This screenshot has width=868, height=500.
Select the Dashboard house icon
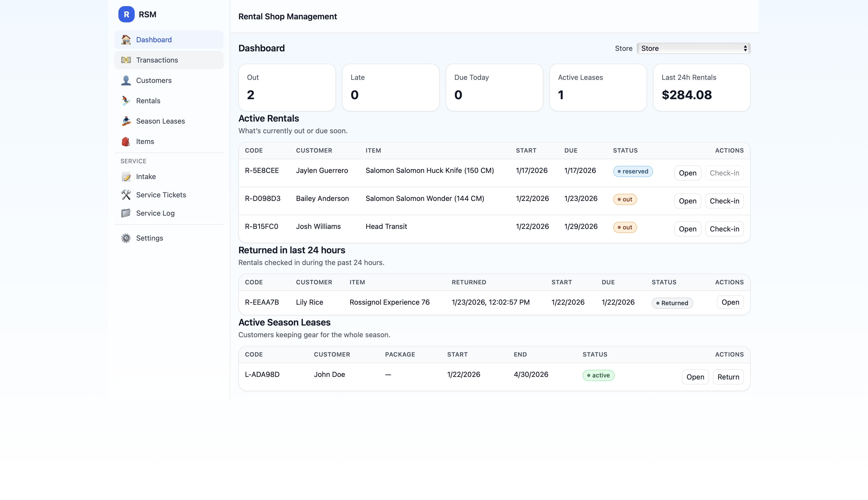pos(126,40)
